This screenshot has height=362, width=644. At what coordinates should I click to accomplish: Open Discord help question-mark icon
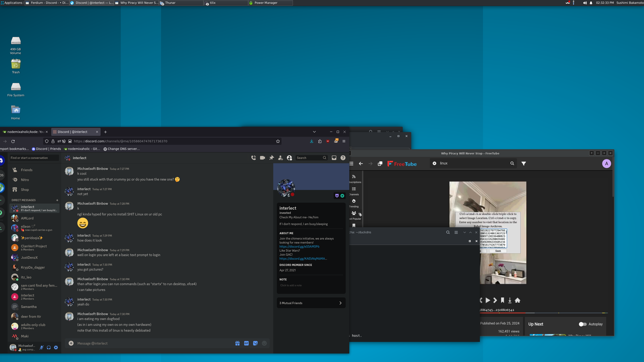pos(343,158)
